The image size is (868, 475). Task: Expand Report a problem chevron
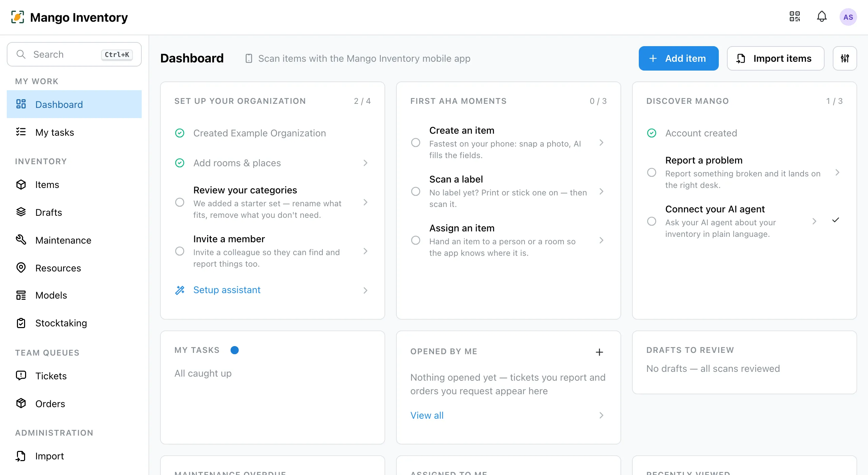coord(837,172)
